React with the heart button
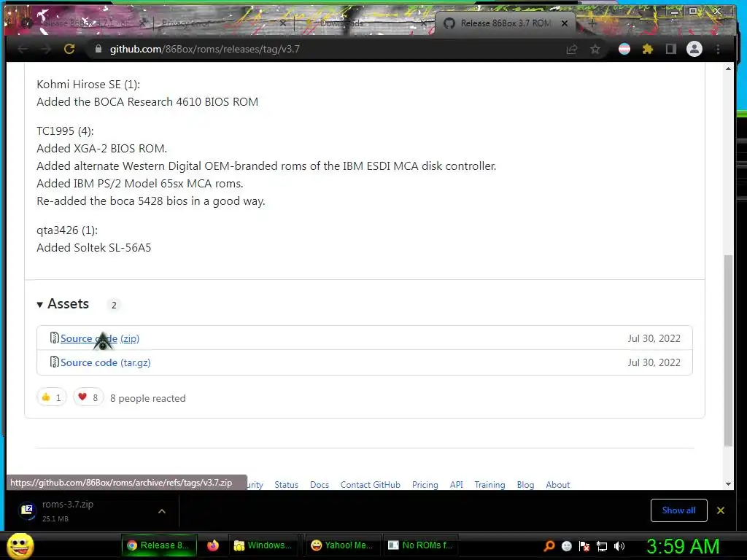This screenshot has width=747, height=560. (x=88, y=397)
